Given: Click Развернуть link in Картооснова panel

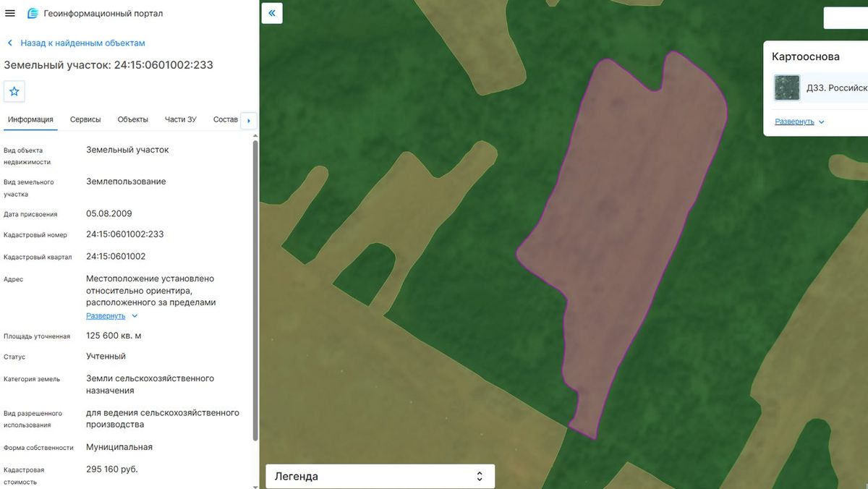Looking at the screenshot, I should tap(794, 122).
